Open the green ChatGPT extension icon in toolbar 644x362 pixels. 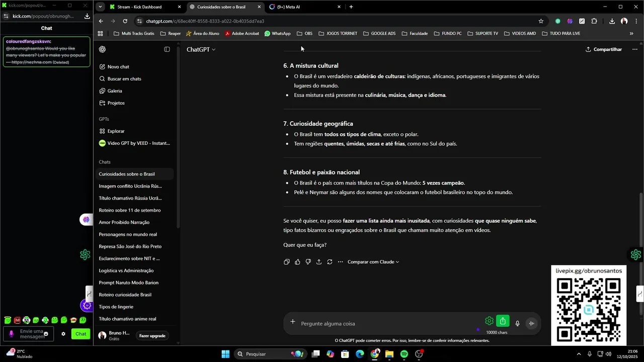557,21
